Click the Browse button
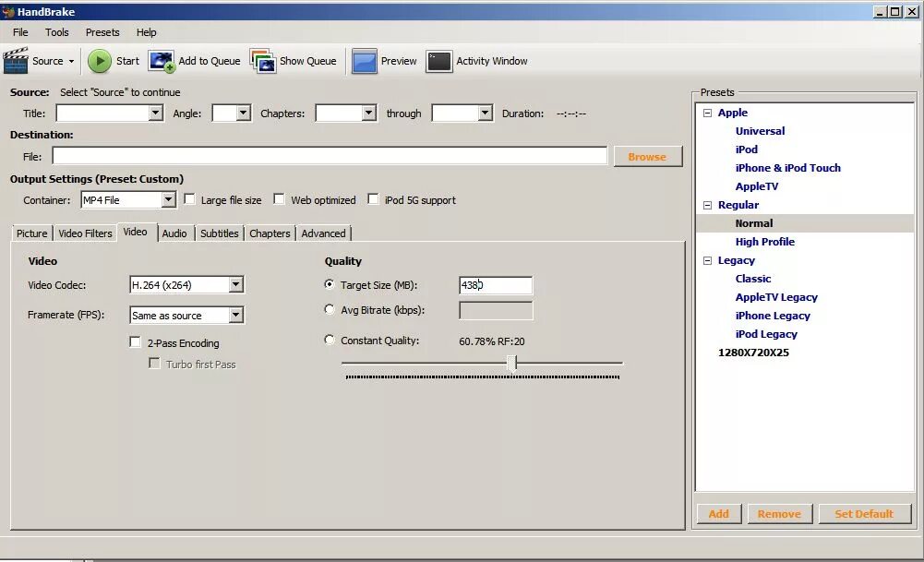 pos(648,157)
